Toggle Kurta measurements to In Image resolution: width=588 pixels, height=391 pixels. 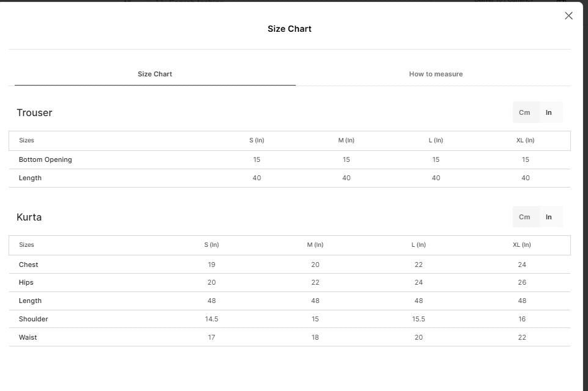549,217
